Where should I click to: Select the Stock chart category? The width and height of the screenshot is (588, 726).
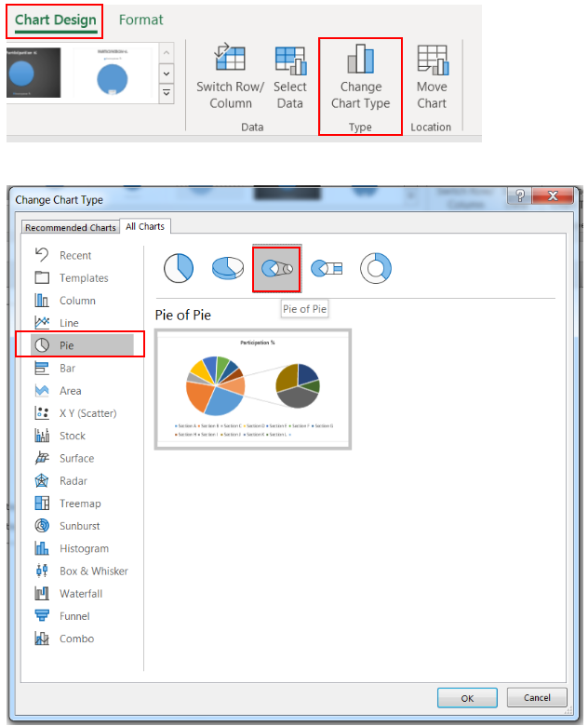(83, 436)
